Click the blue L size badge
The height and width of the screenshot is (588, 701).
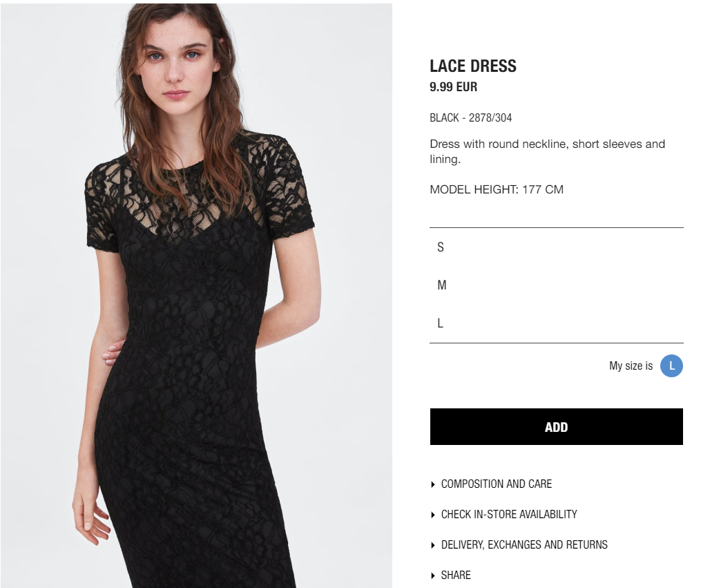point(671,366)
